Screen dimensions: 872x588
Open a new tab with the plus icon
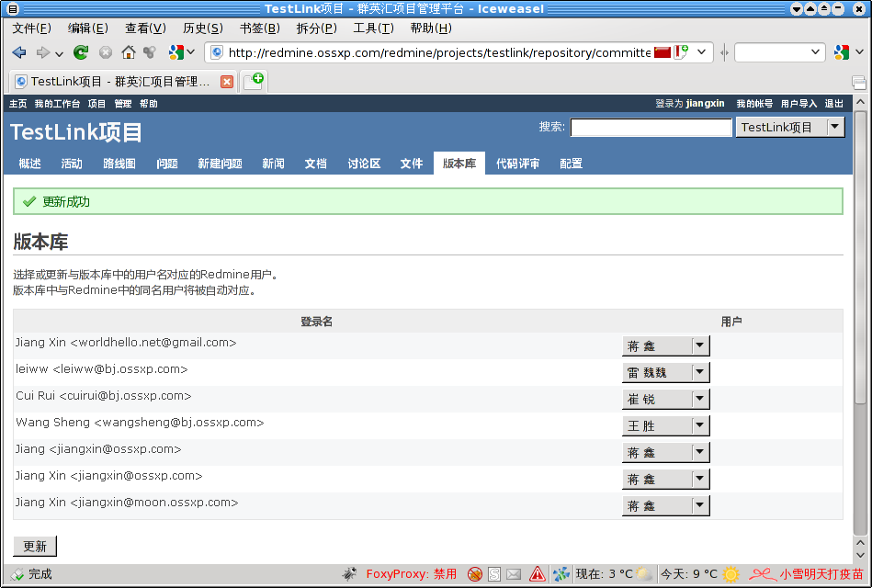coord(254,81)
